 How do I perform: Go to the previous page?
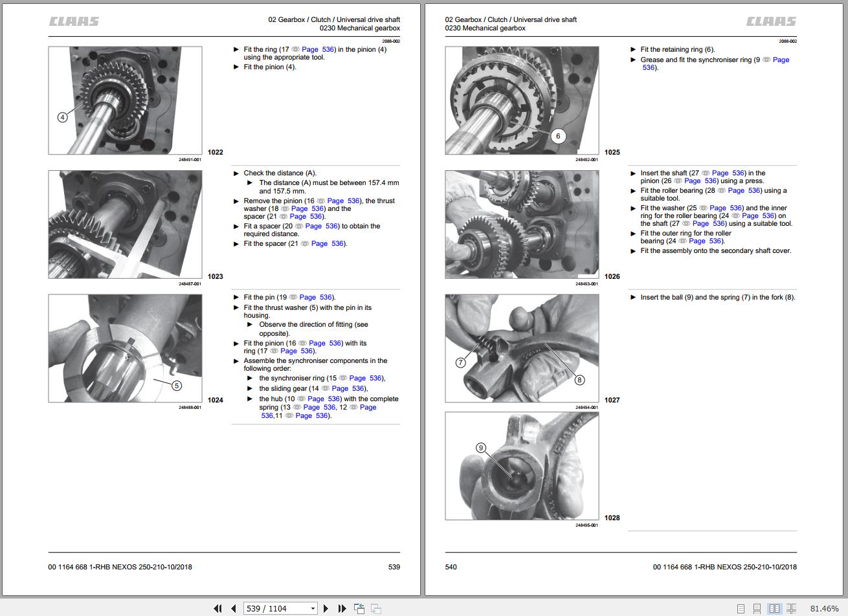click(x=233, y=608)
